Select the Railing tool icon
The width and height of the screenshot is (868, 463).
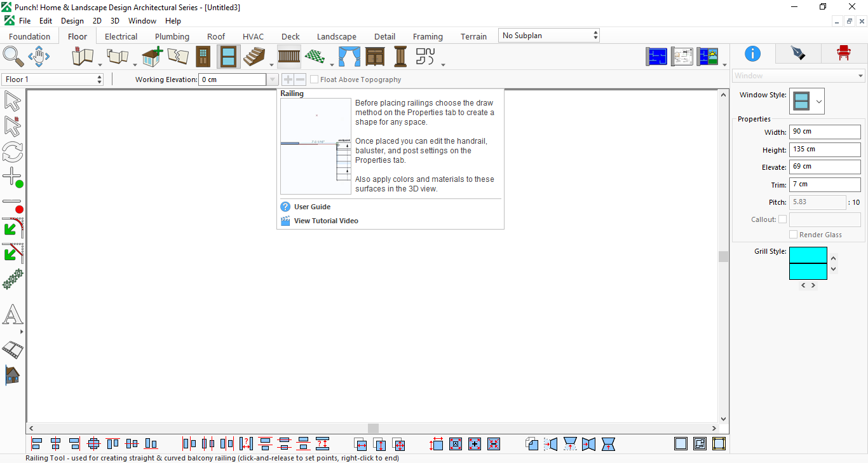click(289, 57)
